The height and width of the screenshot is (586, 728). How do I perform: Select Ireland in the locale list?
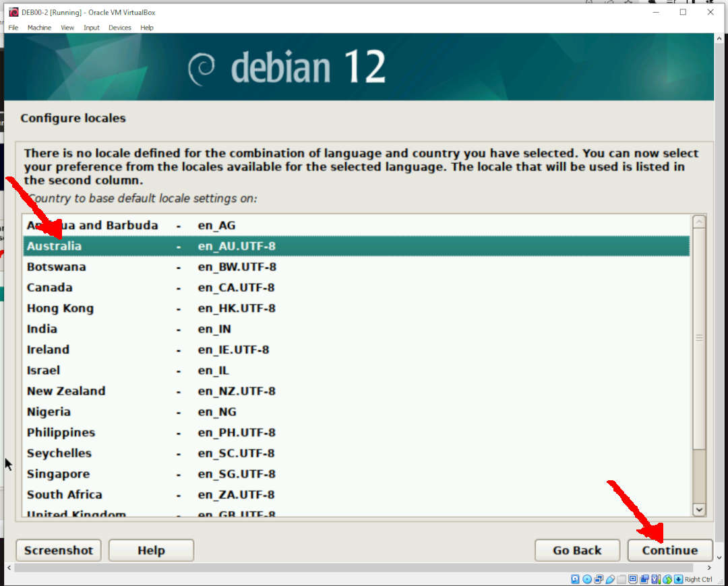[356, 350]
